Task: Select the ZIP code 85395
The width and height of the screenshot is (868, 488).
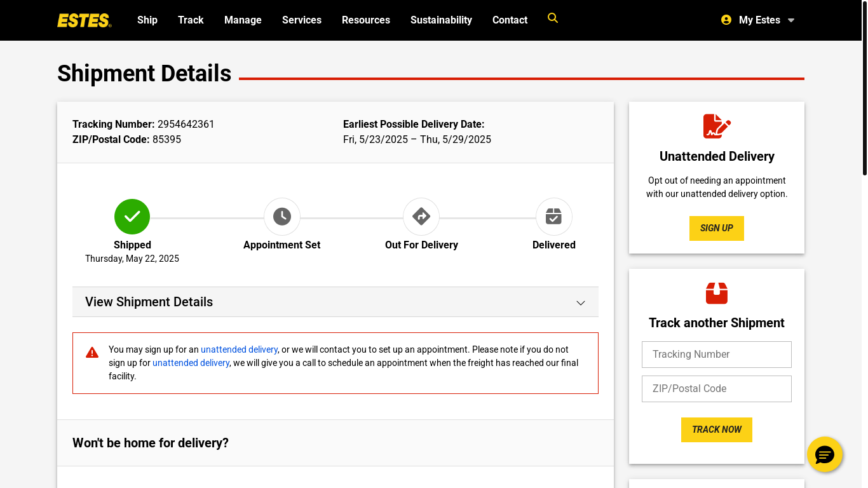Action: click(x=166, y=139)
